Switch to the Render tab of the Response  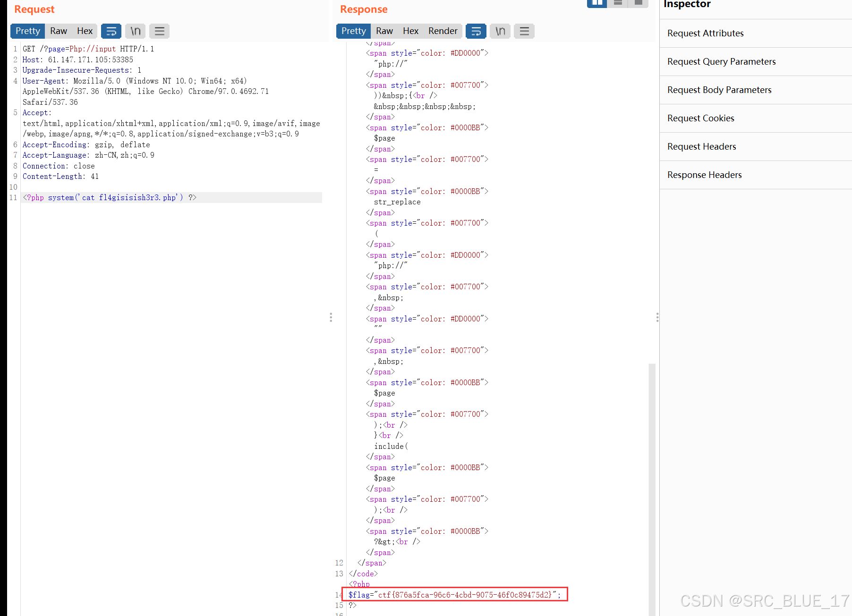click(x=443, y=31)
